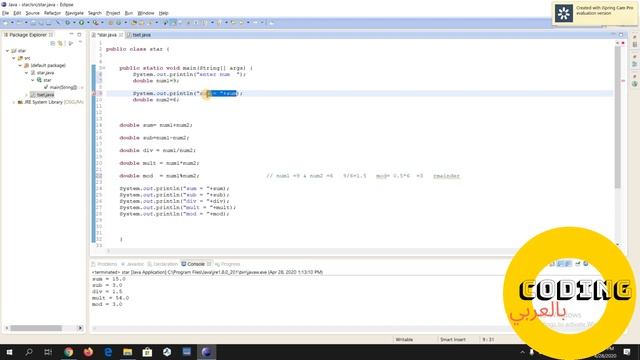The image size is (640, 360).
Task: Click the editor vertical scrollbar thumb
Action: [x=618, y=118]
